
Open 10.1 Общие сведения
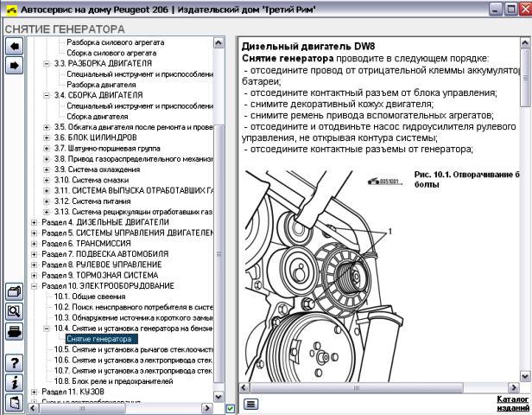click(90, 297)
